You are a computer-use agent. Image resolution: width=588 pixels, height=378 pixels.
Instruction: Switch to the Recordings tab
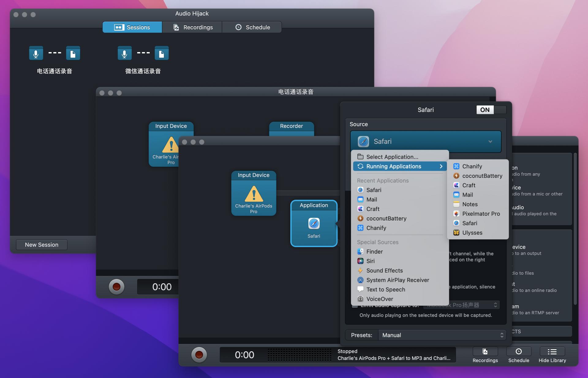coord(192,27)
